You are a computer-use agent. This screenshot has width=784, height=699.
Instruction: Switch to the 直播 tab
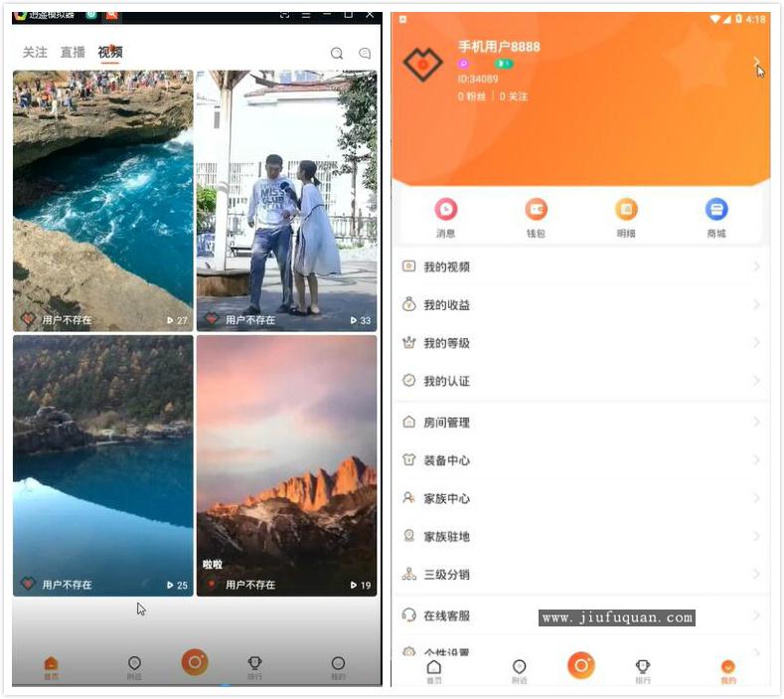click(73, 52)
